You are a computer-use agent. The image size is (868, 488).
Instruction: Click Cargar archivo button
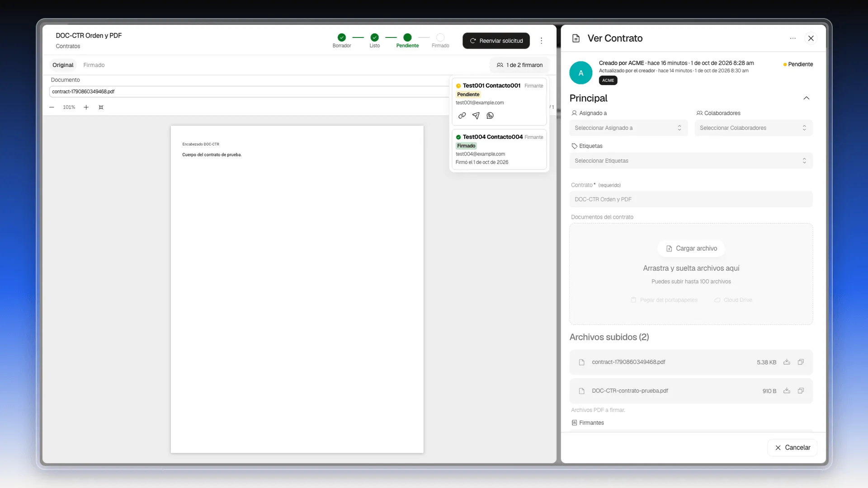tap(691, 249)
